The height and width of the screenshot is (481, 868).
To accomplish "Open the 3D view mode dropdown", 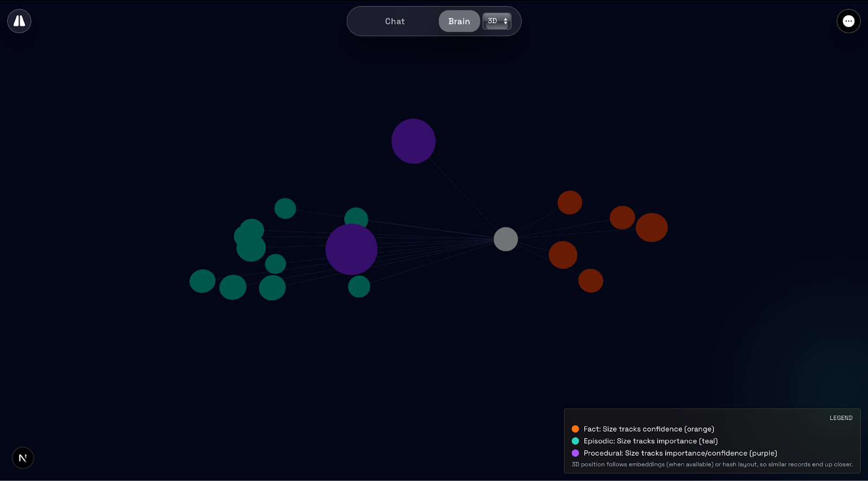I will pos(497,21).
